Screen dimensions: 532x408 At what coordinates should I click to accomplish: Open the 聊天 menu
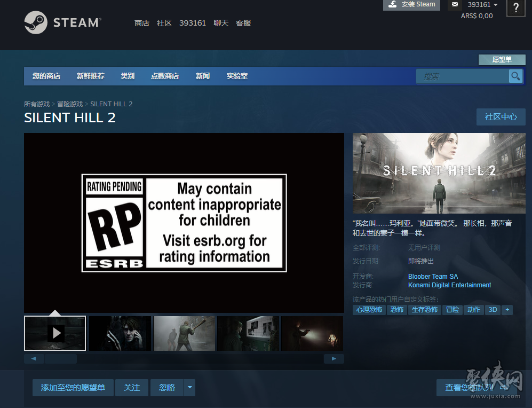pyautogui.click(x=221, y=23)
